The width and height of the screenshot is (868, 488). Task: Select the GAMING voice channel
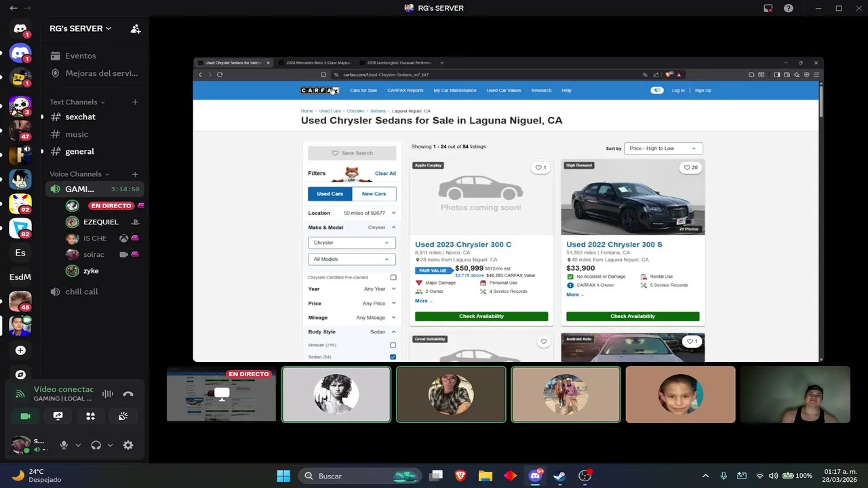pyautogui.click(x=95, y=189)
